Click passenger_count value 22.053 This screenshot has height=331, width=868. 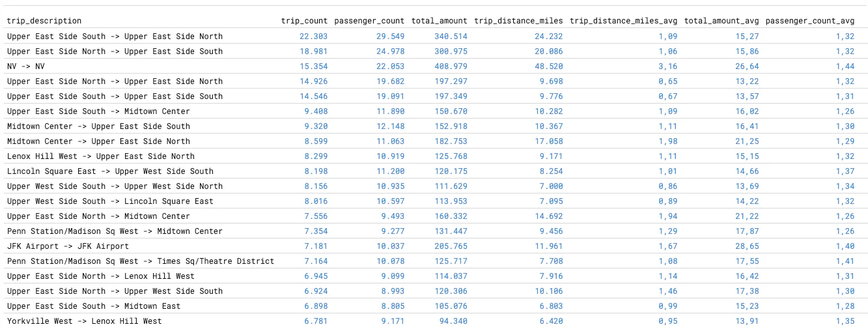391,66
